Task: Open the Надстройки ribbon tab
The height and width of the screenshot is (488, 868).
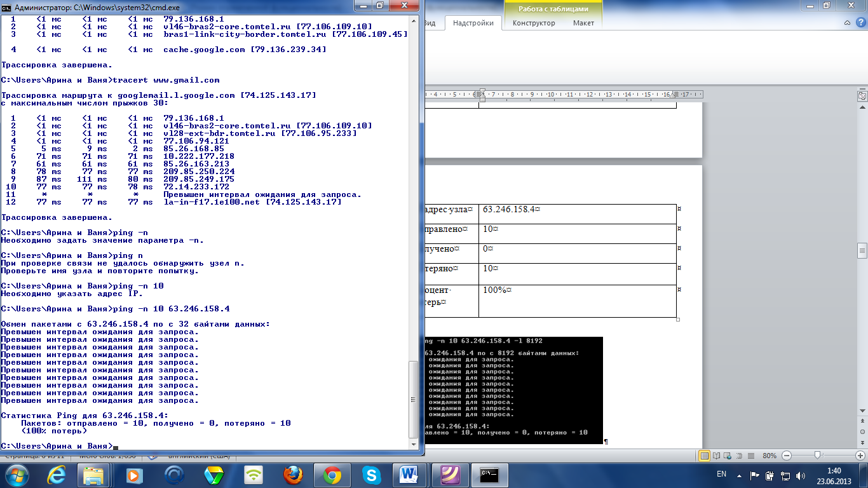Action: 473,23
